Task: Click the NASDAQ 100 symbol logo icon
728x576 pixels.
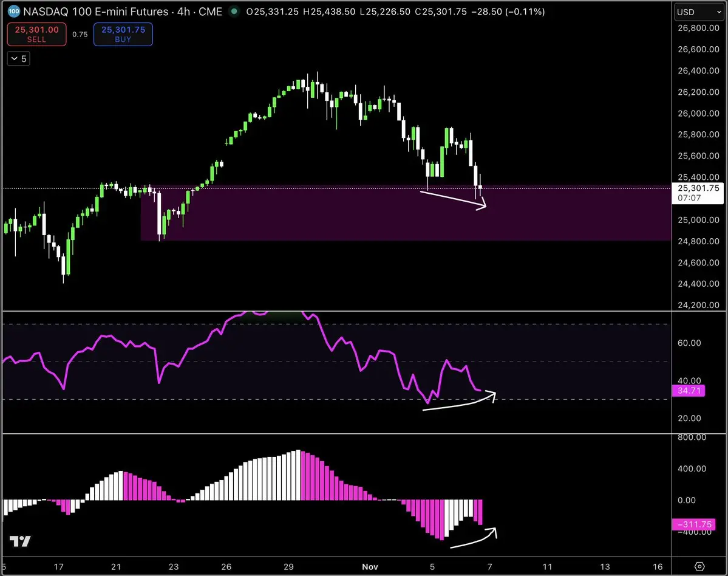Action: coord(14,11)
